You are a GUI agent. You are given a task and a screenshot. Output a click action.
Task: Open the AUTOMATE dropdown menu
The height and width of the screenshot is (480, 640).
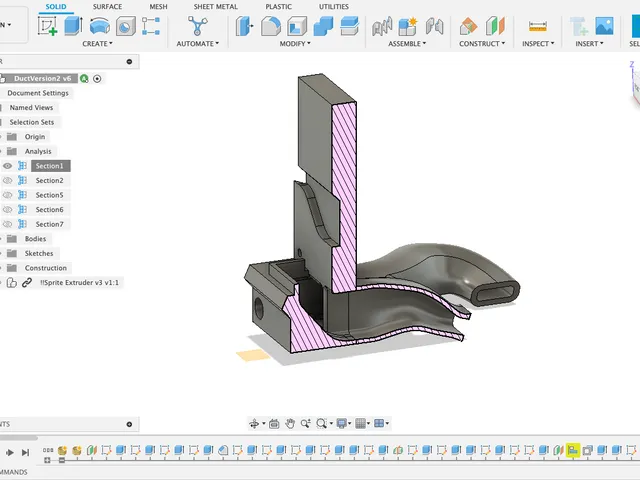pos(198,44)
